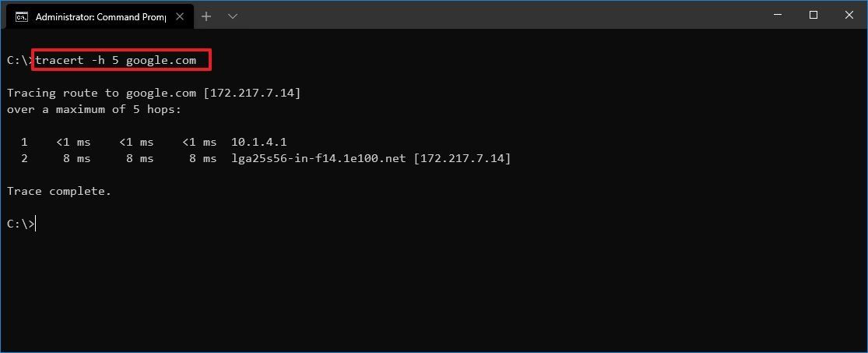Close the Administrator: Command Prompt tab

click(x=179, y=16)
